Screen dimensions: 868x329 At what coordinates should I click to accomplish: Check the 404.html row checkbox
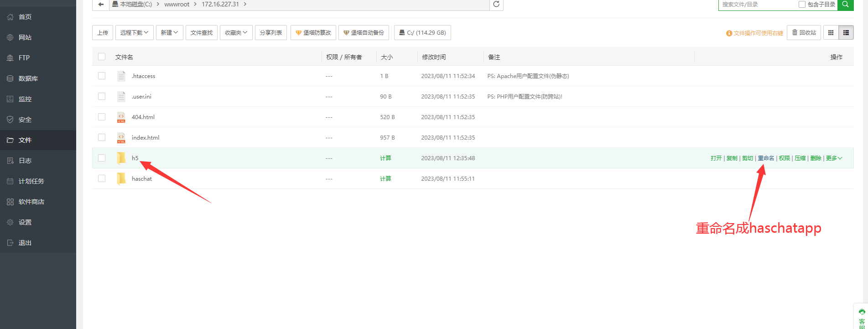click(x=102, y=117)
